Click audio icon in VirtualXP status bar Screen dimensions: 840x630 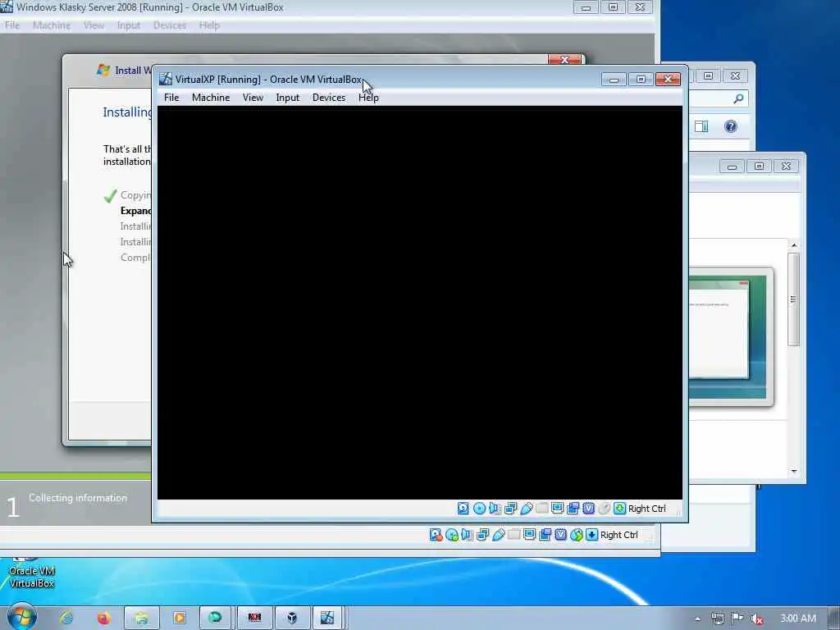(495, 508)
